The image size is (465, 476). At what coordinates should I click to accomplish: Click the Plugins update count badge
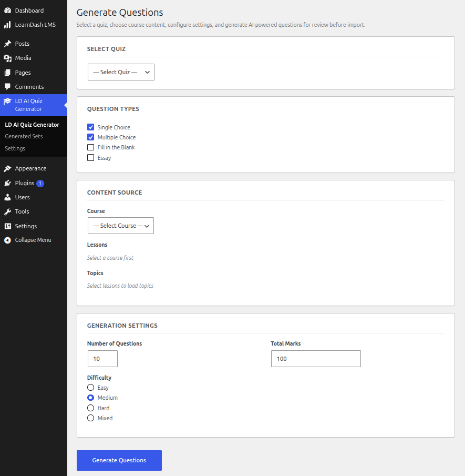coord(40,184)
